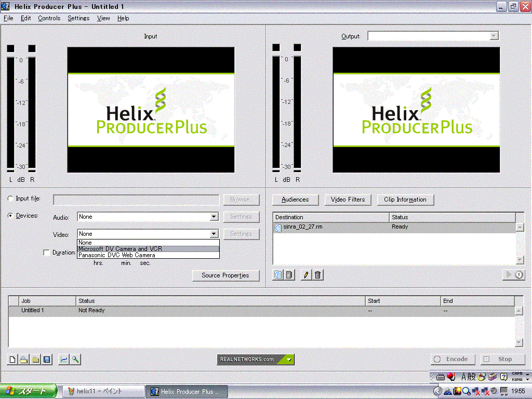532x399 pixels.
Task: Open the View menu
Action: 103,18
